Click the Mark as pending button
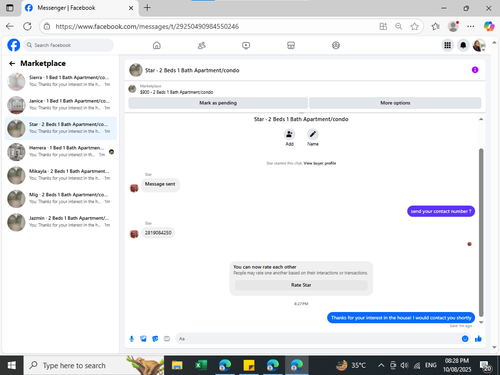The height and width of the screenshot is (375, 500). pos(218,103)
